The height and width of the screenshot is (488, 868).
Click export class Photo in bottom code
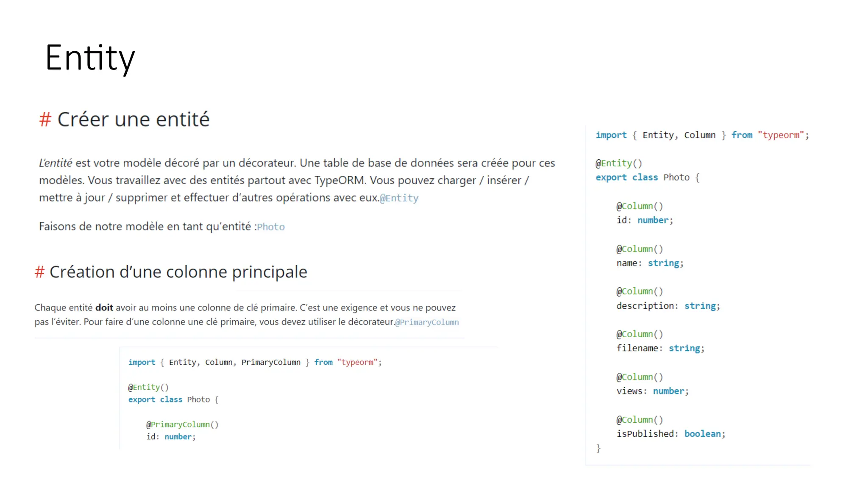[173, 399]
